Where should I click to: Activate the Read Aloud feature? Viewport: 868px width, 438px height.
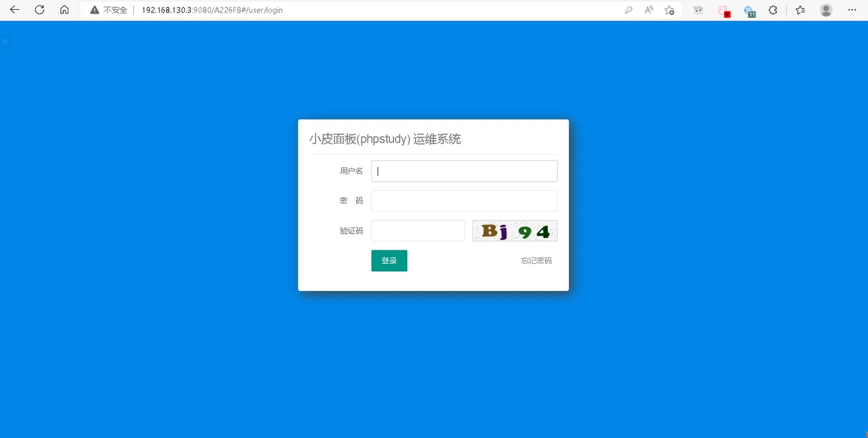pos(649,10)
